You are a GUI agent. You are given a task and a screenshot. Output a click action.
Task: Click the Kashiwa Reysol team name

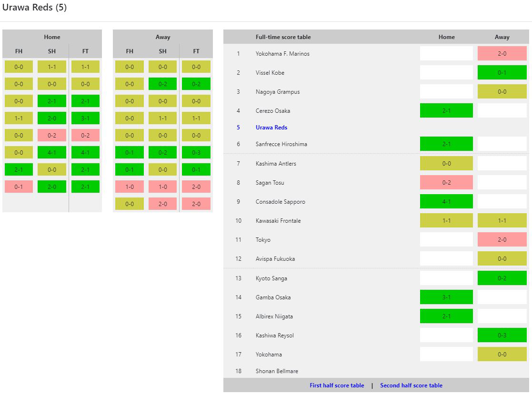tap(275, 336)
